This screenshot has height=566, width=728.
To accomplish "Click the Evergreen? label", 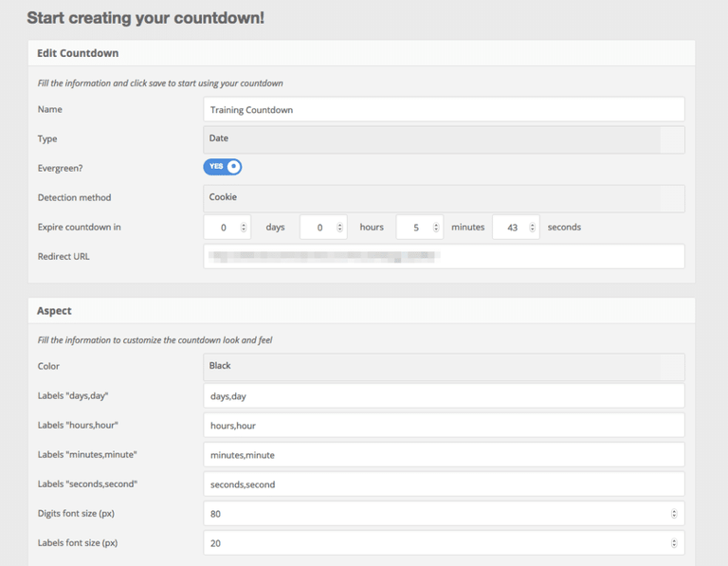I will tap(61, 168).
